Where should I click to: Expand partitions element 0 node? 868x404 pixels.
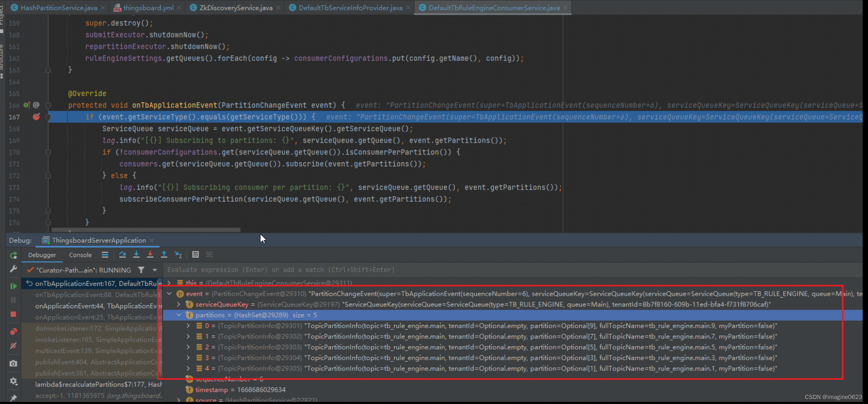coord(188,326)
